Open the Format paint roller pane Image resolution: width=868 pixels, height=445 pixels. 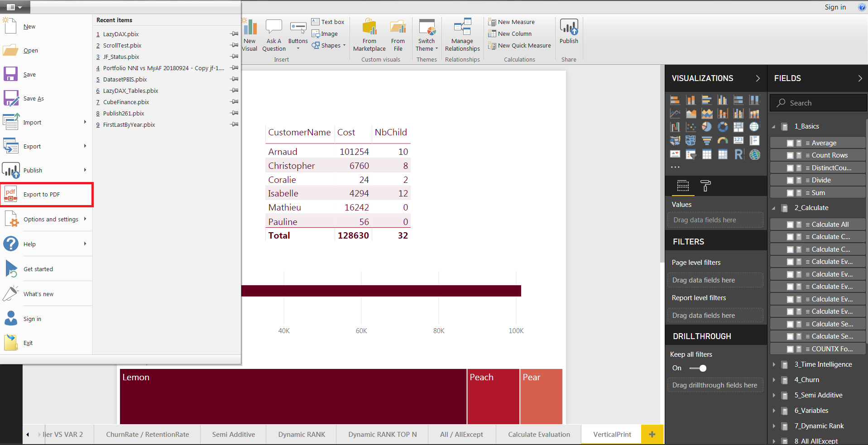(705, 186)
